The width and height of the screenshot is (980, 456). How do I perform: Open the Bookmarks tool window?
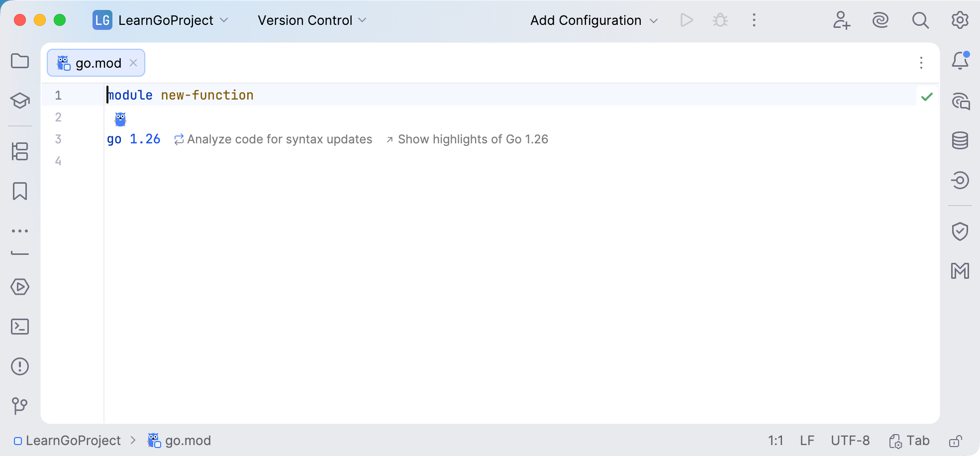[20, 191]
